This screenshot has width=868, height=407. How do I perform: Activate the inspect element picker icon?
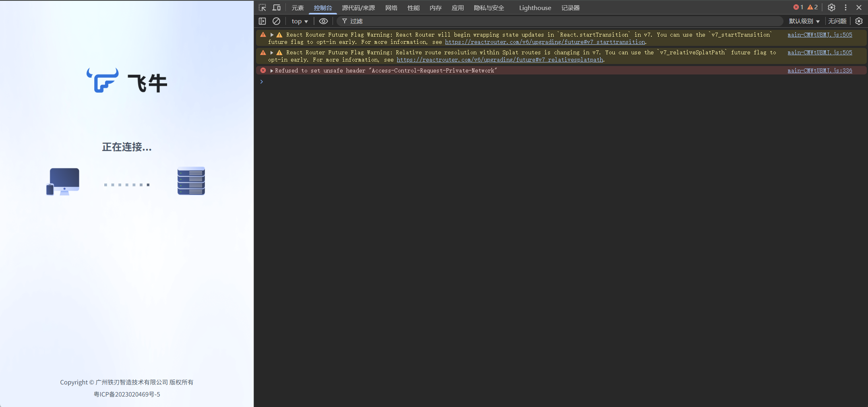(x=262, y=8)
